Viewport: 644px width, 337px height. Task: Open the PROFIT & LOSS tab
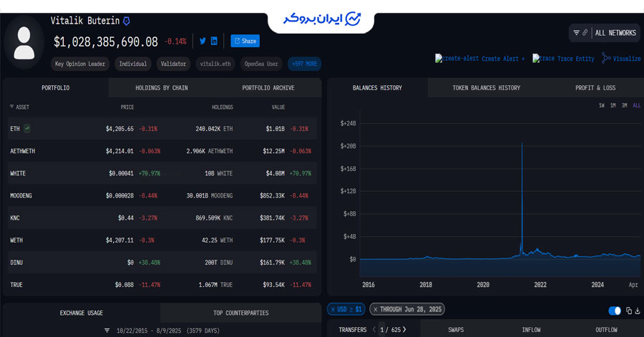[x=595, y=88]
